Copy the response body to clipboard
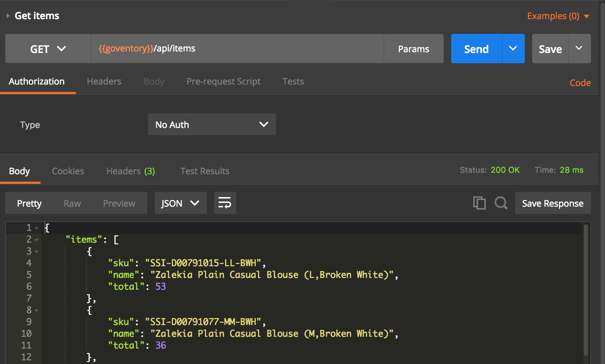605x364 pixels. 479,203
